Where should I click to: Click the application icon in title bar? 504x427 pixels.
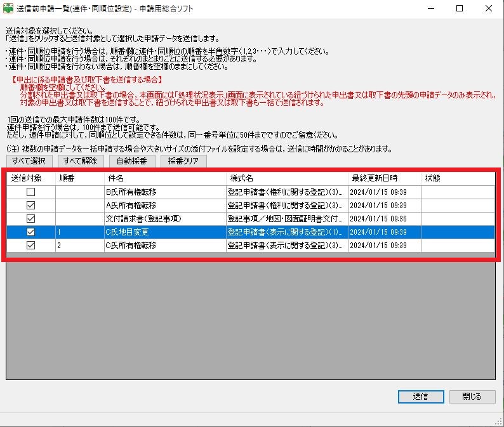point(8,9)
